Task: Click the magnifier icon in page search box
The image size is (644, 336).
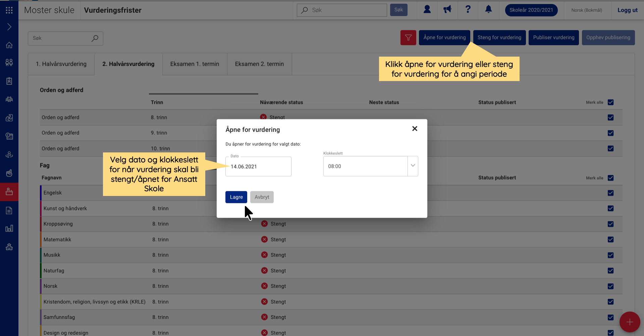Action: (x=95, y=38)
